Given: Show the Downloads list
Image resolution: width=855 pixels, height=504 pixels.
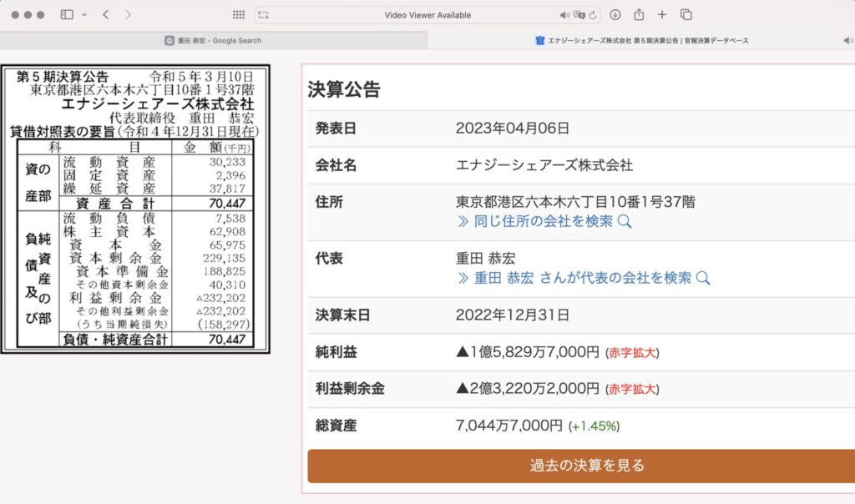Looking at the screenshot, I should tap(615, 15).
